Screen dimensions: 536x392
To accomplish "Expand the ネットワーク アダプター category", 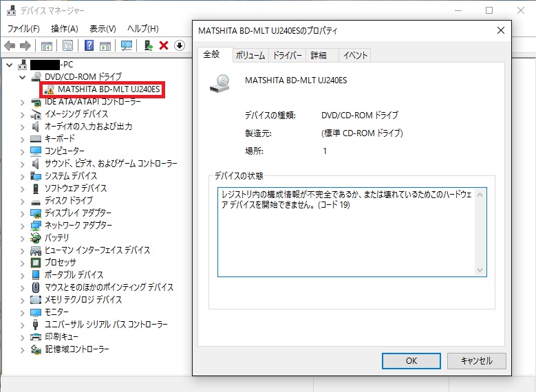I will click(23, 226).
